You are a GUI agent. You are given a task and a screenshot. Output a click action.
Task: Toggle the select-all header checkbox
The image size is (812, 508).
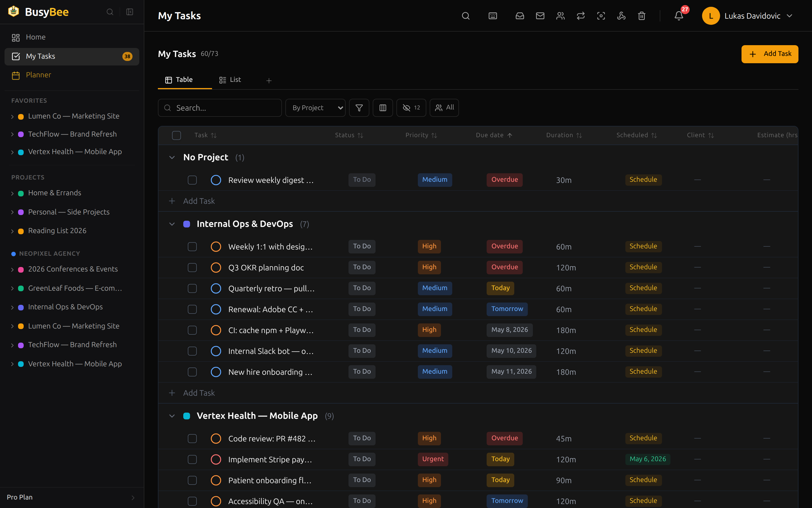pyautogui.click(x=176, y=135)
